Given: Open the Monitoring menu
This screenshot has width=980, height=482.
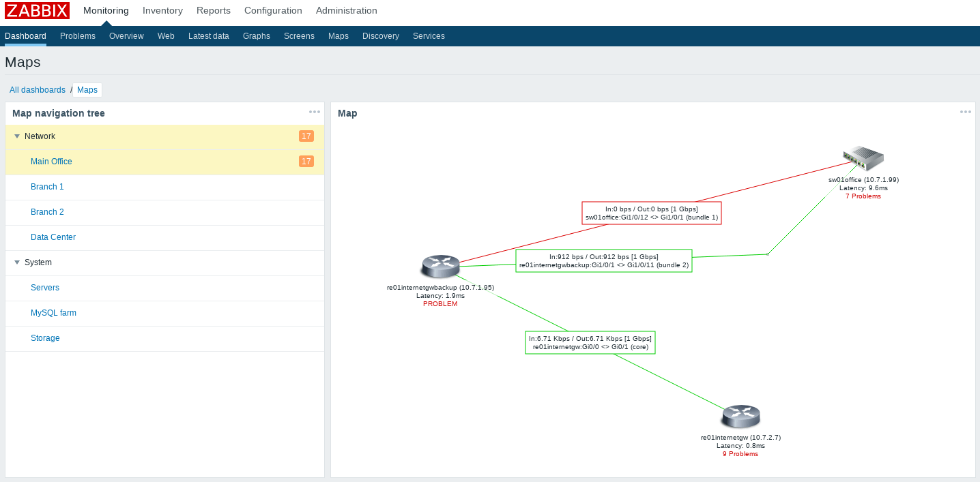Looking at the screenshot, I should [106, 10].
